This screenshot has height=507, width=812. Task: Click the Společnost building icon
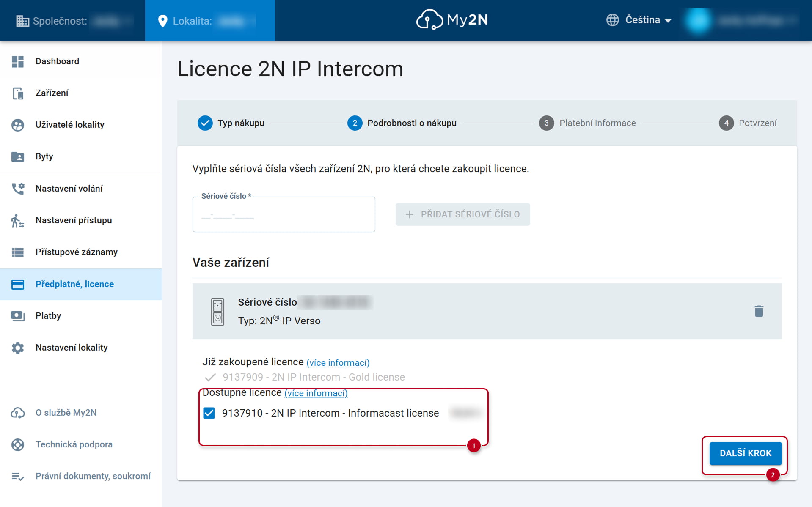pyautogui.click(x=22, y=21)
